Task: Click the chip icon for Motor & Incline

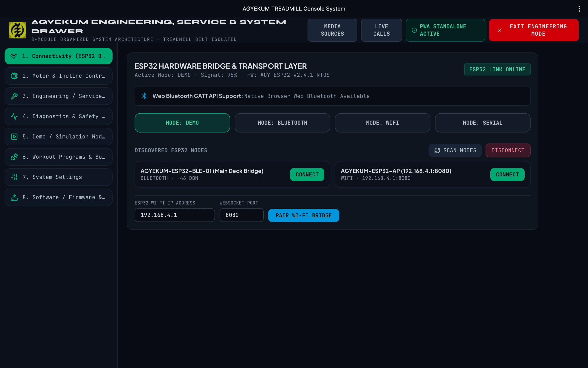Action: [14, 76]
